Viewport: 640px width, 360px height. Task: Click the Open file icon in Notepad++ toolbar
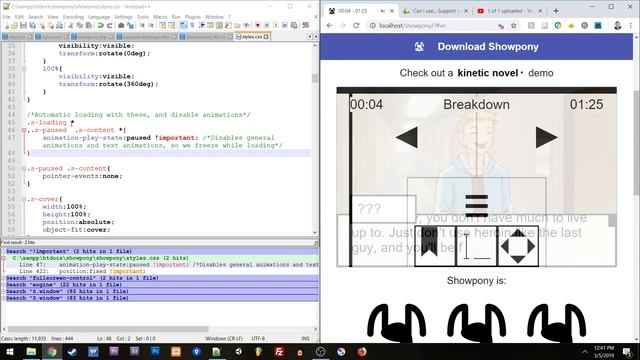pos(14,25)
